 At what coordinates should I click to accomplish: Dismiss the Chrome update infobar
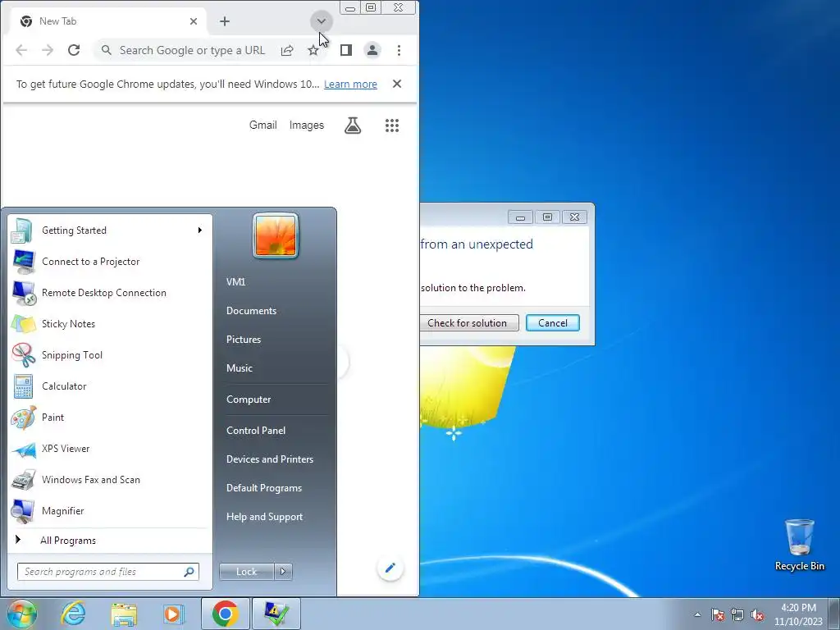click(397, 84)
